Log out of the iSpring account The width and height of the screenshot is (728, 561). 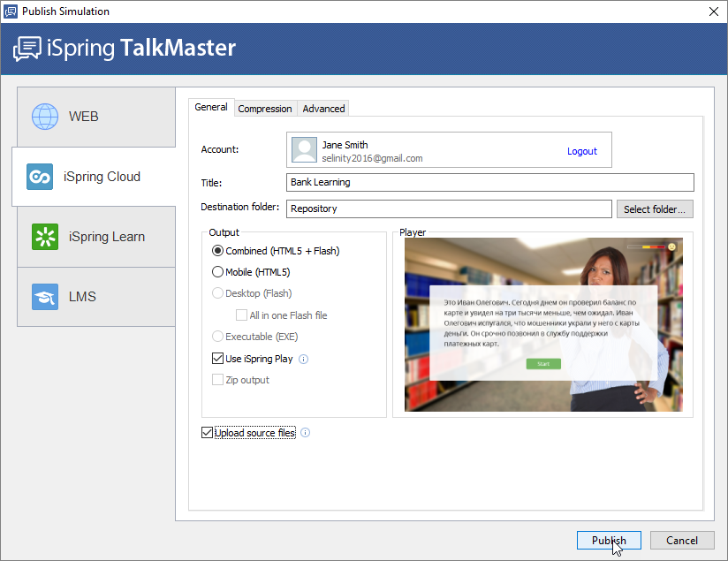tap(582, 150)
